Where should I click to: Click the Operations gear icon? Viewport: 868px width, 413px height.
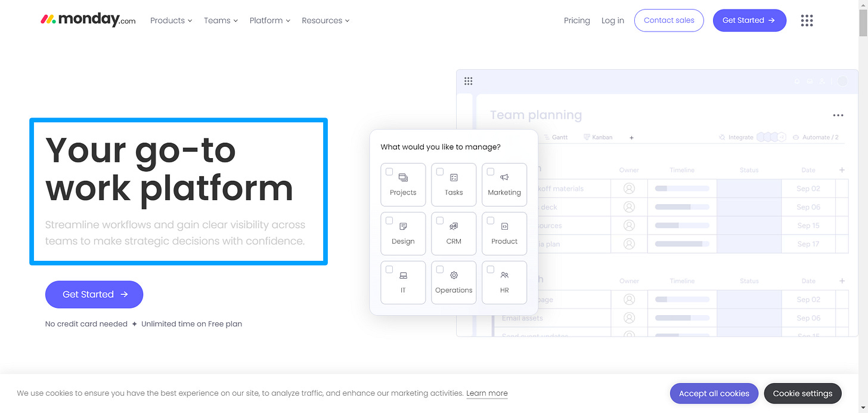[x=454, y=275]
